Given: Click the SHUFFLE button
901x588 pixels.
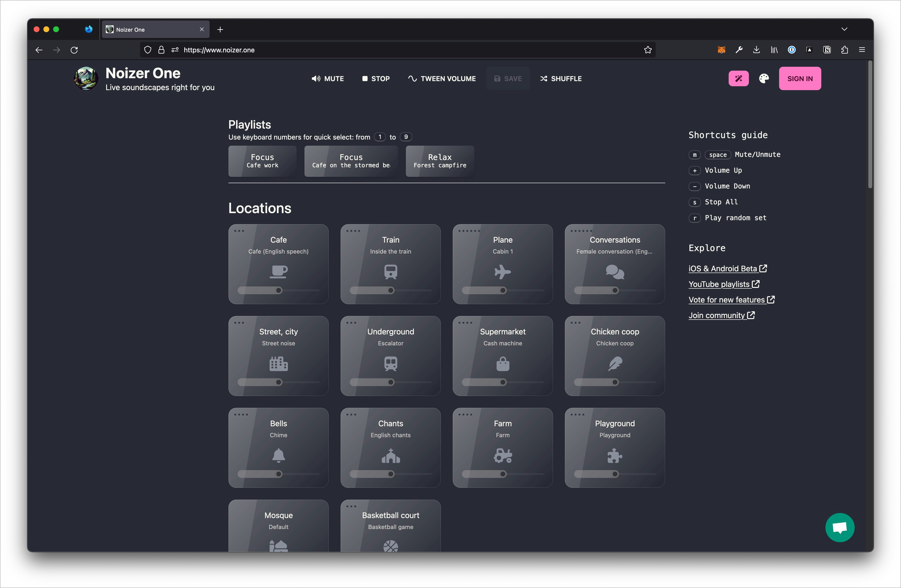Looking at the screenshot, I should [561, 79].
